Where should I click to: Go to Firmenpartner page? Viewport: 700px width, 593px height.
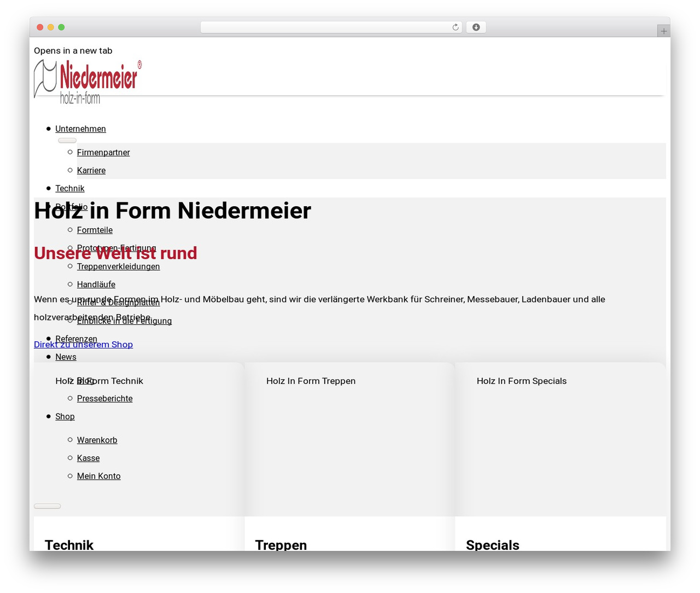pyautogui.click(x=103, y=153)
